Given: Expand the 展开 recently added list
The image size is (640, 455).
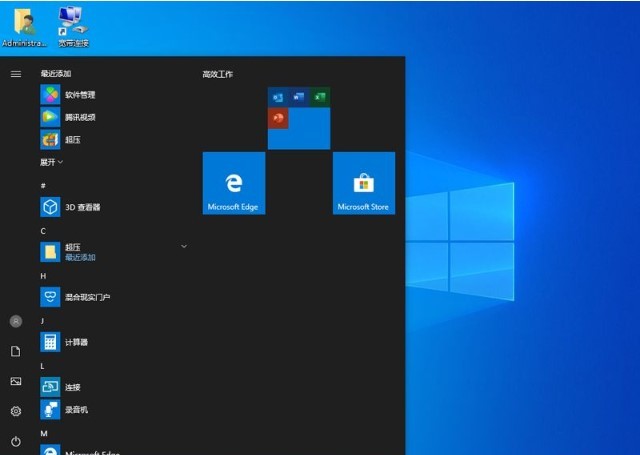Looking at the screenshot, I should coord(52,161).
